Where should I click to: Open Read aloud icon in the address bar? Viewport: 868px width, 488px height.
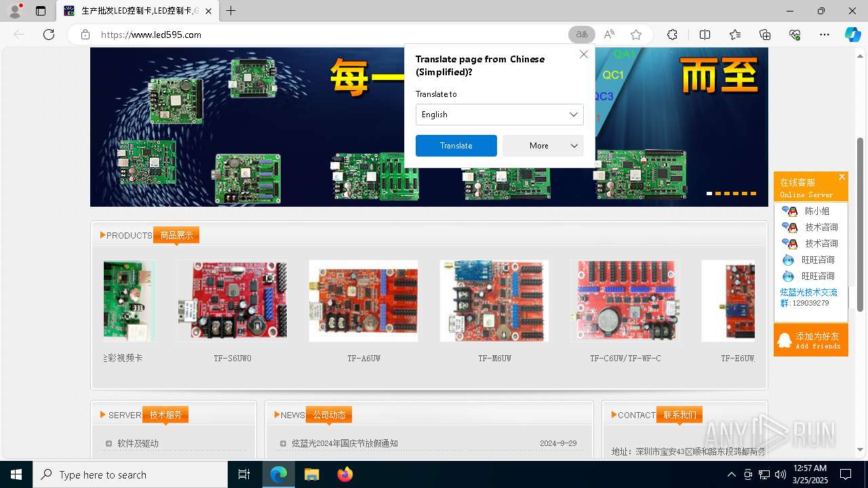click(x=609, y=35)
